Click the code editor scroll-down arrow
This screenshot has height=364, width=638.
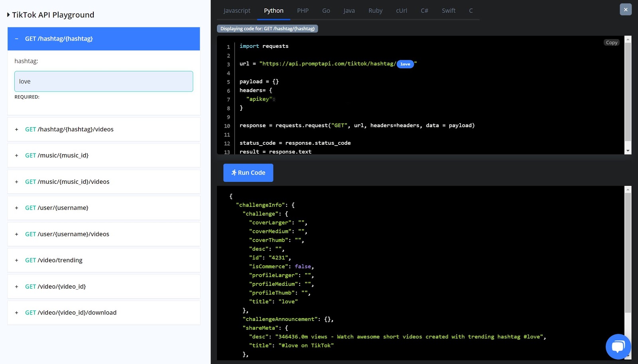(628, 151)
